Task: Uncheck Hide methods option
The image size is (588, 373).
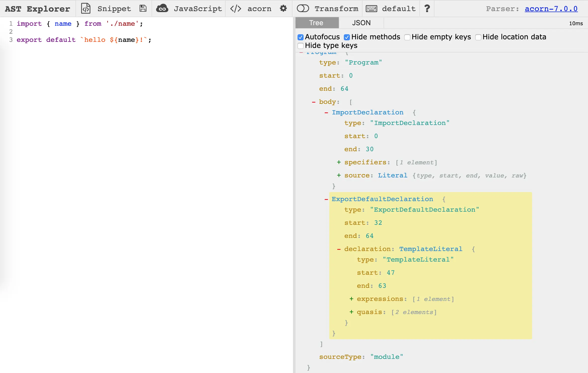Action: point(347,37)
